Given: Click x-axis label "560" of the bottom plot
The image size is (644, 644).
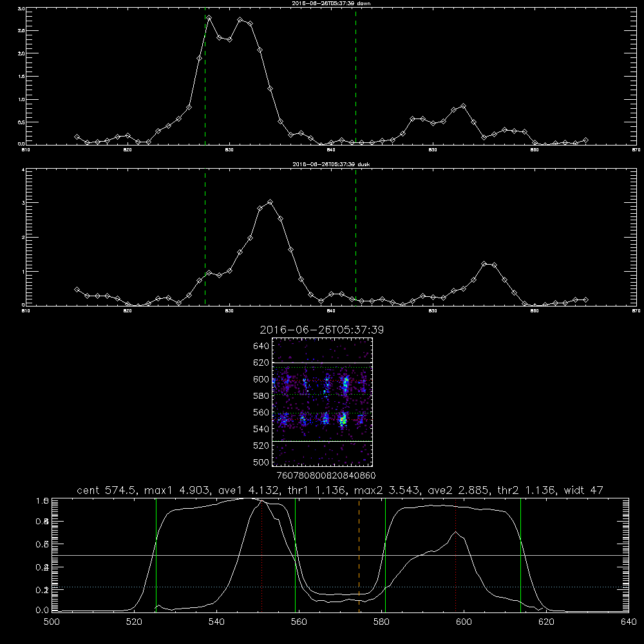Looking at the screenshot, I should tap(299, 622).
